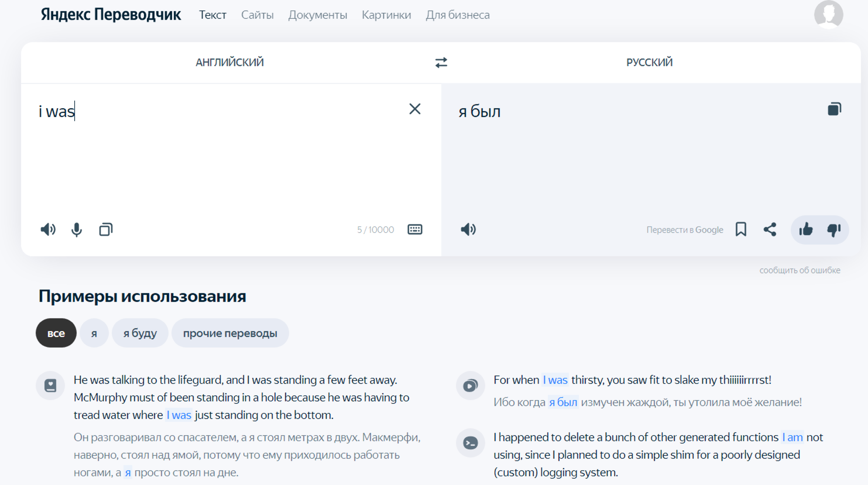
Task: Copy the source text 'i was'
Action: 106,229
